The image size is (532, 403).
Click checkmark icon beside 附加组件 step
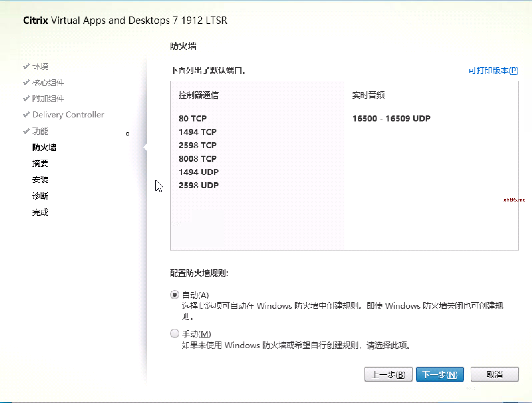pyautogui.click(x=26, y=99)
